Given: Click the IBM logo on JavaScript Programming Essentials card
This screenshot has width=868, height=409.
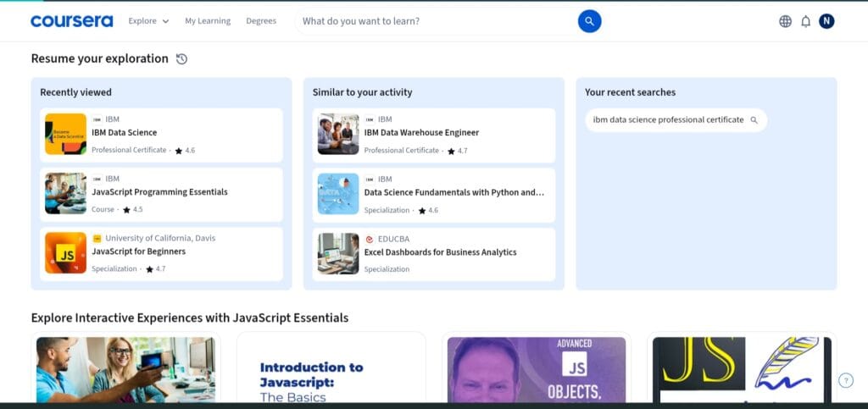Looking at the screenshot, I should pyautogui.click(x=97, y=179).
